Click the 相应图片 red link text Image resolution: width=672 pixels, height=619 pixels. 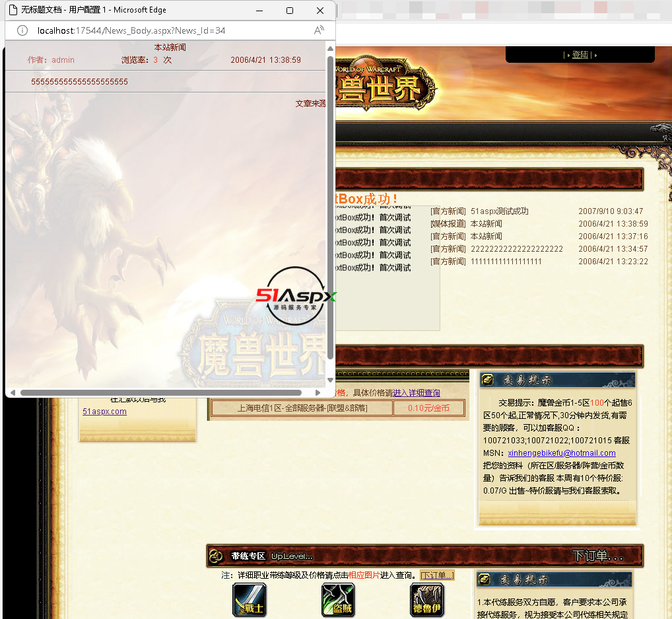(364, 575)
